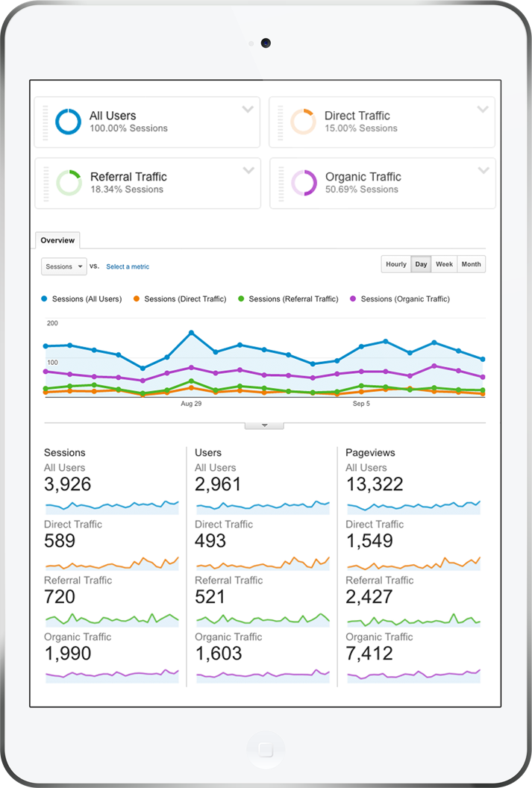Image resolution: width=532 pixels, height=788 pixels.
Task: Click the drag handle on Direct Traffic segment
Action: [x=280, y=121]
